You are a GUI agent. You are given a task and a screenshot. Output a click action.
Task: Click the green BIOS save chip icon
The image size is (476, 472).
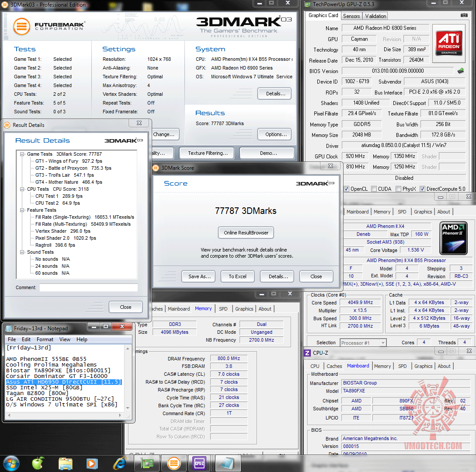pos(461,71)
